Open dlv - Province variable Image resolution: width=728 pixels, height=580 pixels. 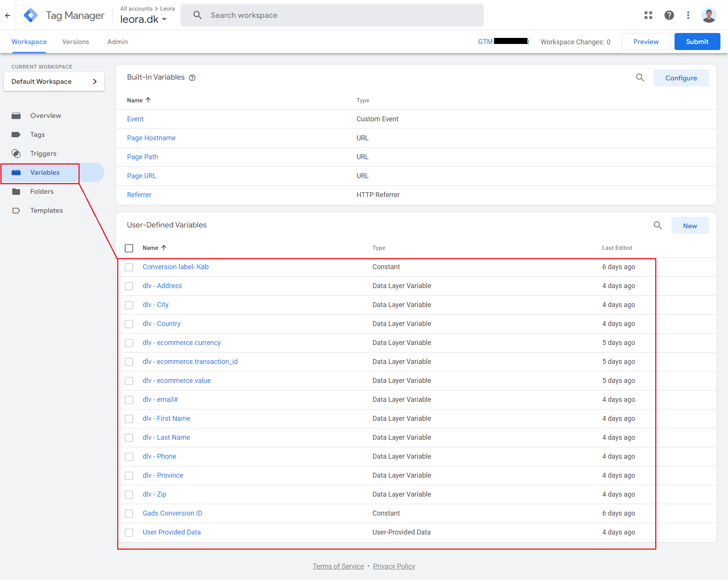[163, 475]
